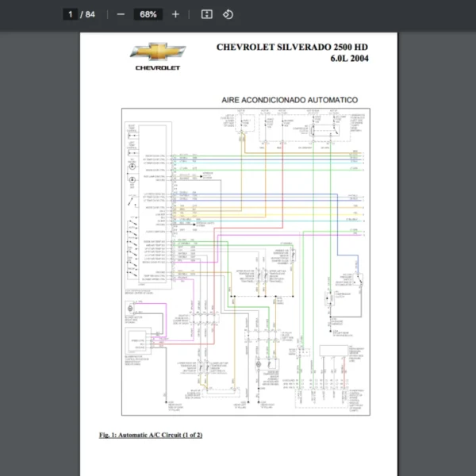Rotate the document counterclockwise
Screen dimensions: 476x476
[228, 14]
